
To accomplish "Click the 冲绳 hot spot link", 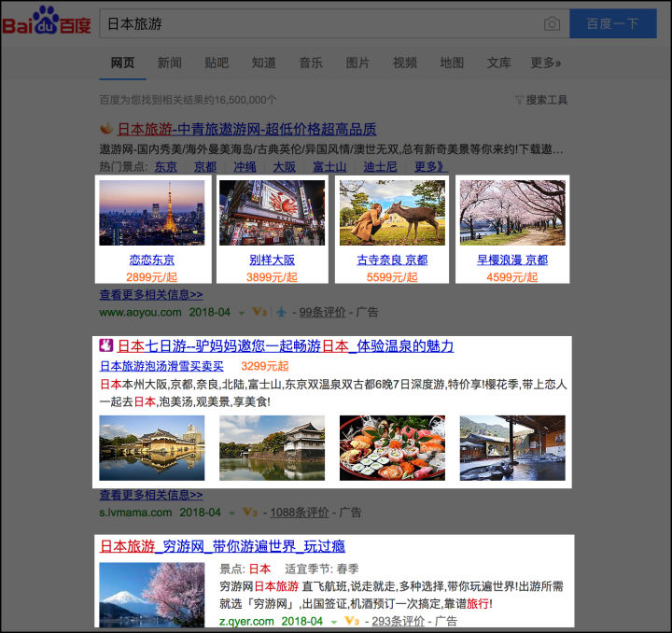I will tap(245, 166).
